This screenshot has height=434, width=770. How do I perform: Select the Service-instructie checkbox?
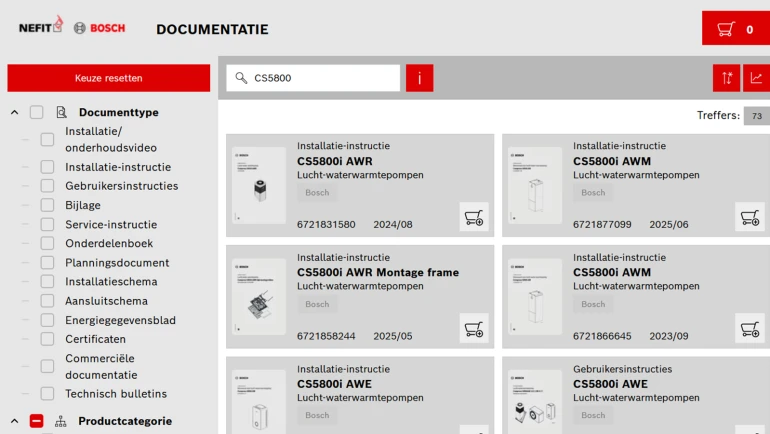47,224
